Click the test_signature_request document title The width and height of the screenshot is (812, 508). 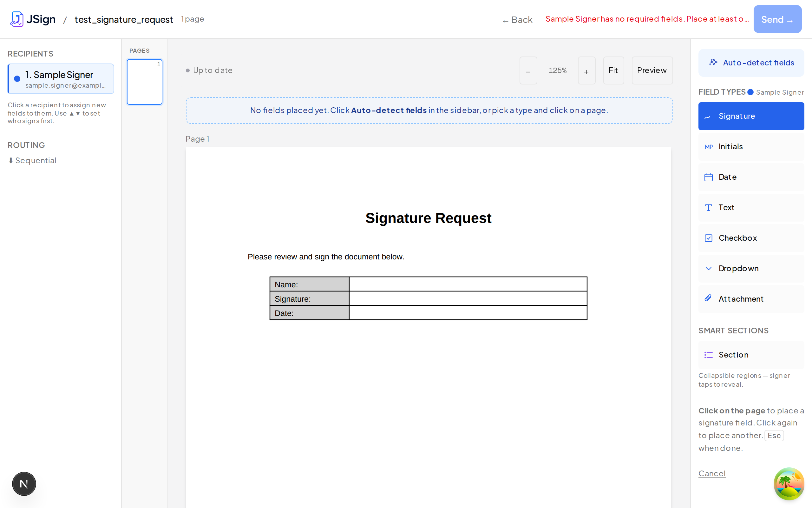(x=123, y=19)
